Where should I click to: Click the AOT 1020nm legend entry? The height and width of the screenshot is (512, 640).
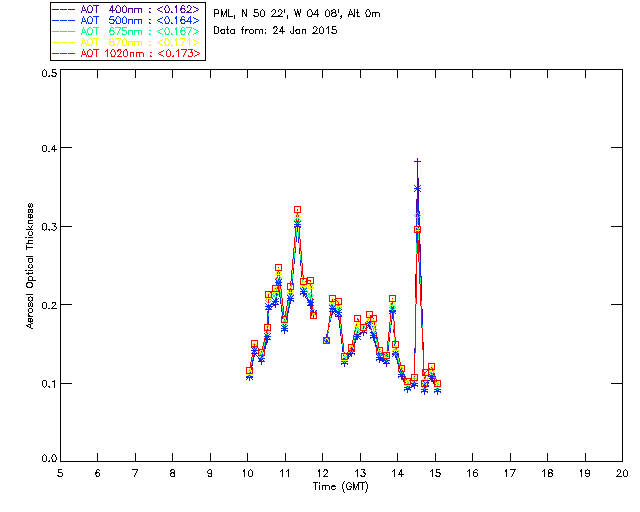pos(126,53)
